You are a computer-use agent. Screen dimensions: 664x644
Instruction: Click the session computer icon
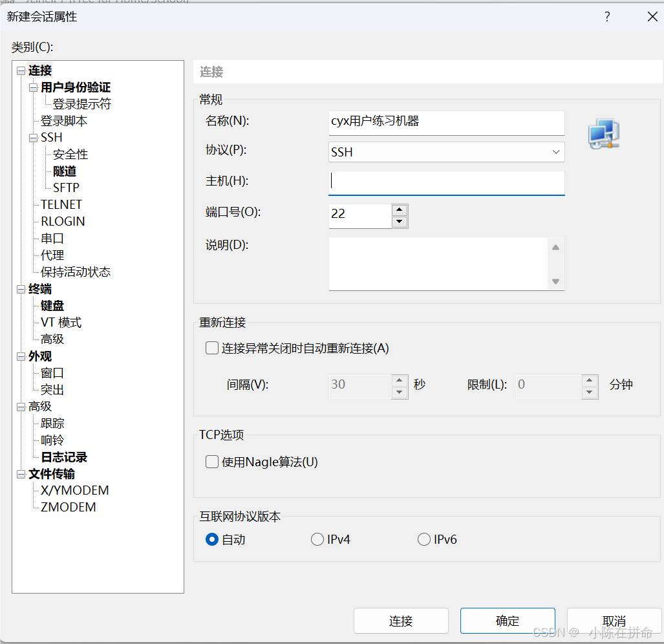tap(604, 134)
